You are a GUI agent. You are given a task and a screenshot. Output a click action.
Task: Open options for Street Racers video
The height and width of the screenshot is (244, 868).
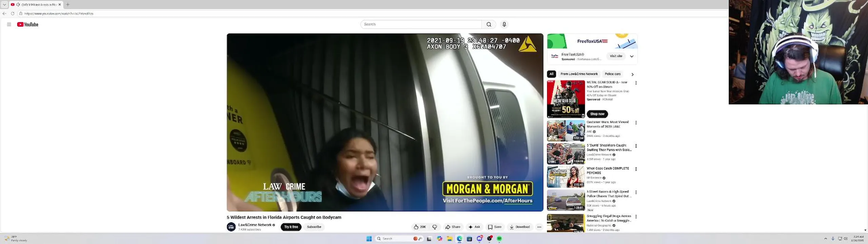pos(636,192)
